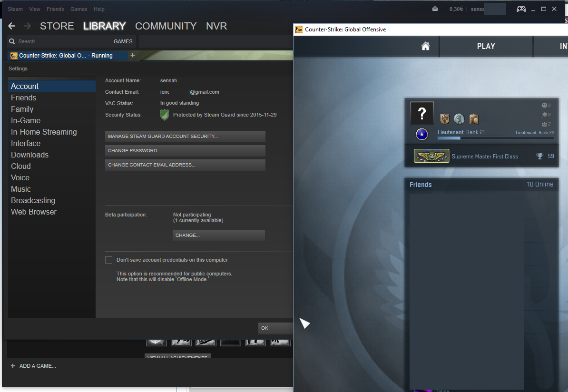Image resolution: width=568 pixels, height=392 pixels.
Task: Click the leader commendation crown icon
Action: click(x=544, y=124)
